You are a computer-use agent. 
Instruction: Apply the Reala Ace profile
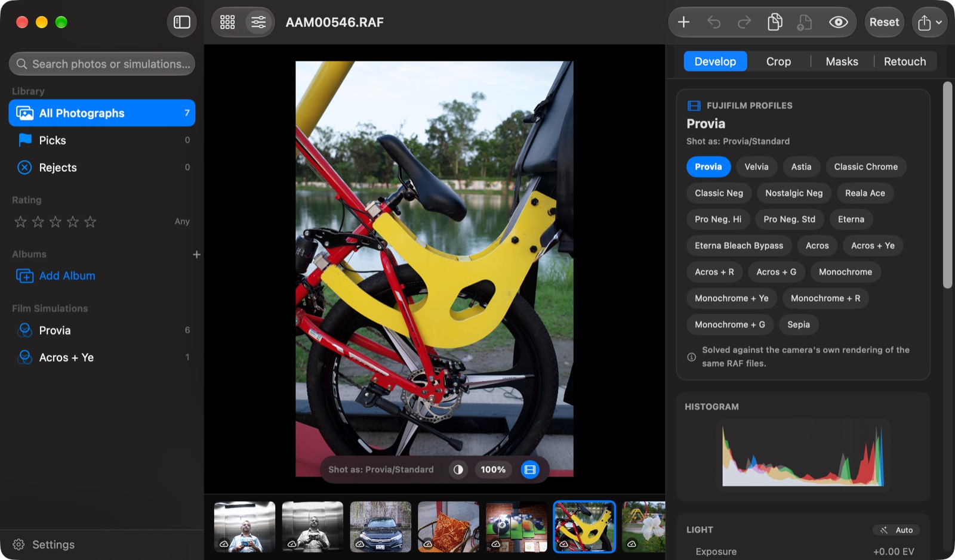pos(865,193)
